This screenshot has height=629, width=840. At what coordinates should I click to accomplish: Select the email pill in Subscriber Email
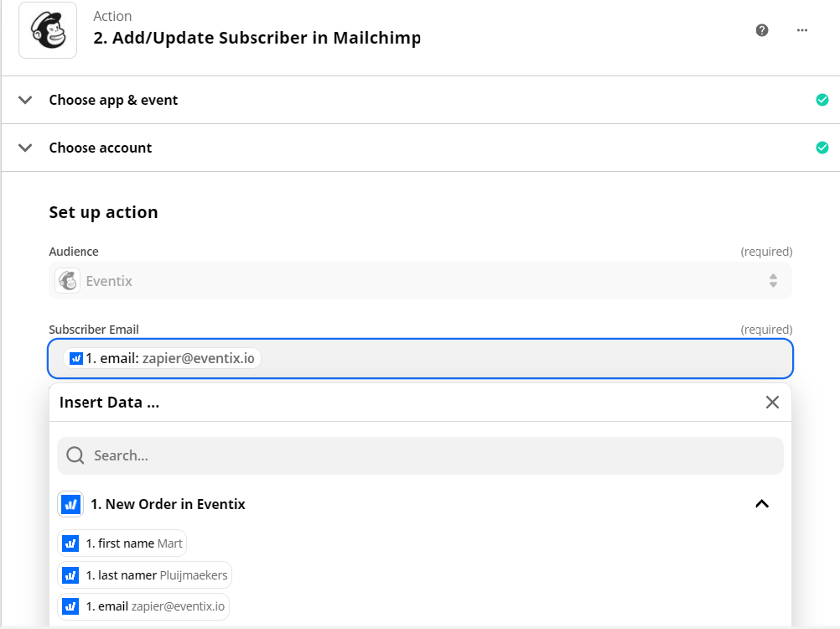(162, 358)
